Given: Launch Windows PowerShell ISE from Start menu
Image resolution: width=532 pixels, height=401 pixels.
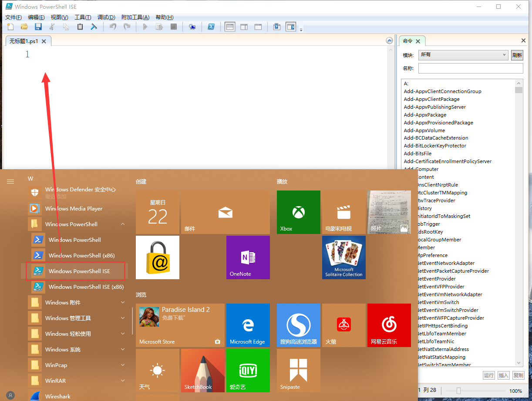Looking at the screenshot, I should pyautogui.click(x=75, y=271).
